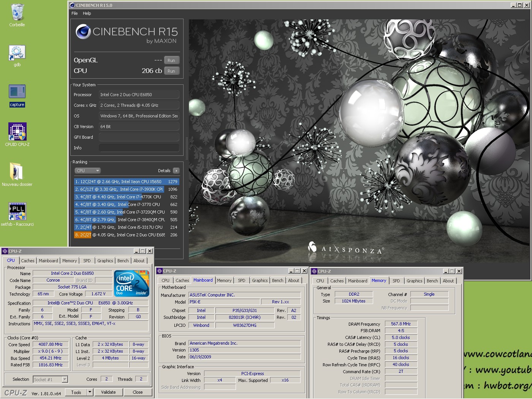Image resolution: width=532 pixels, height=399 pixels.
Task: Select ranking row 1 Xeon X5650
Action: click(x=126, y=182)
